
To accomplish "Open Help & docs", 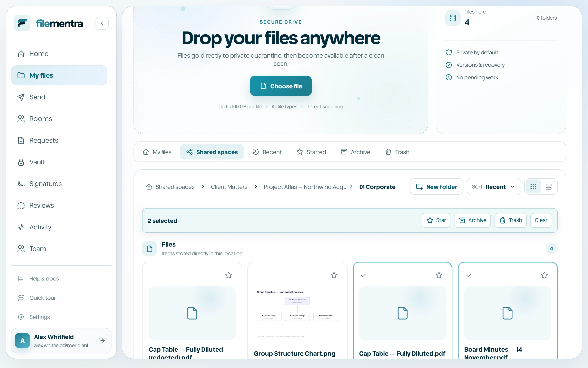I will [x=59, y=278].
